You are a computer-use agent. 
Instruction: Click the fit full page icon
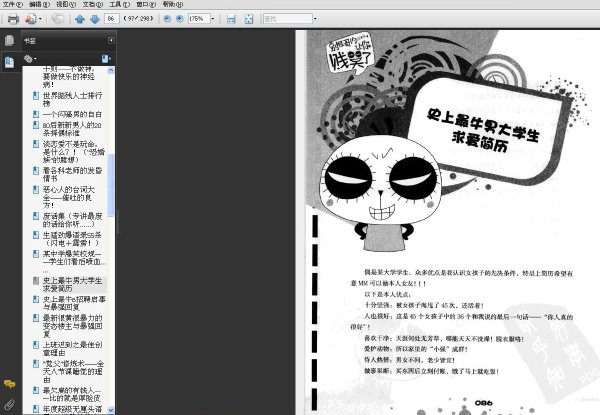click(249, 19)
